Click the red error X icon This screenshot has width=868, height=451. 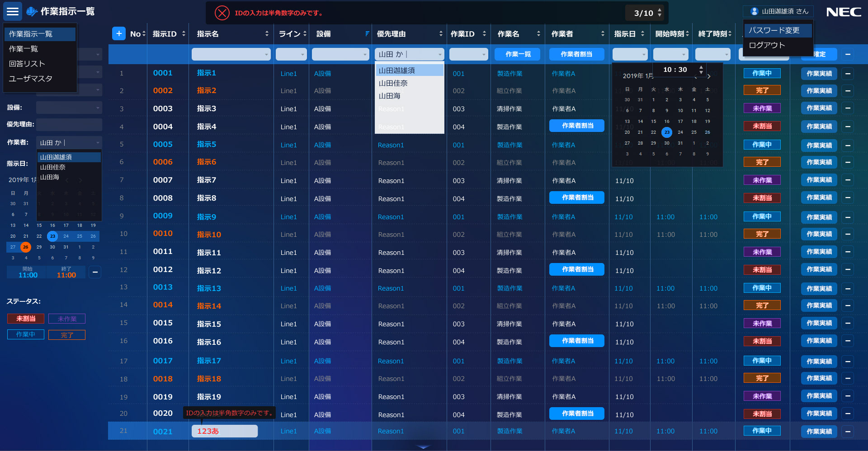[222, 13]
